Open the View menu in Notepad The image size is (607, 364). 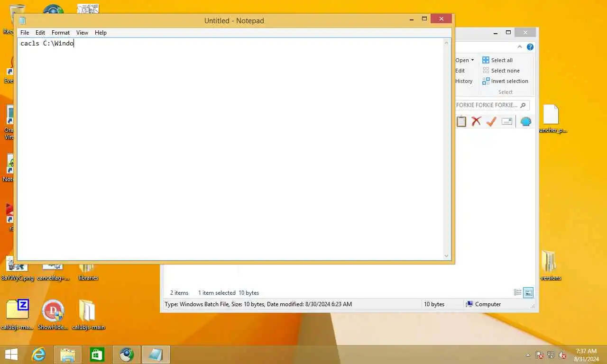point(83,33)
